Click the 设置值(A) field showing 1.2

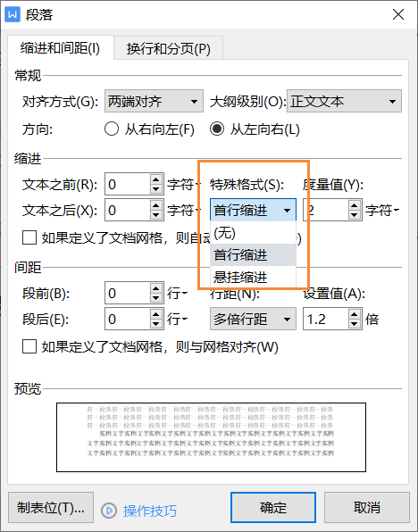(x=326, y=319)
